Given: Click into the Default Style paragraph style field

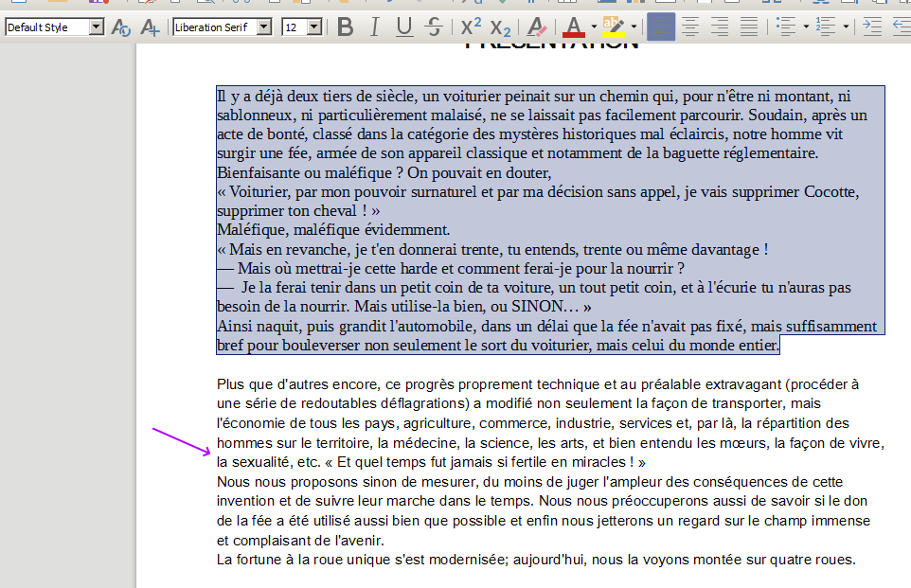Looking at the screenshot, I should point(47,27).
